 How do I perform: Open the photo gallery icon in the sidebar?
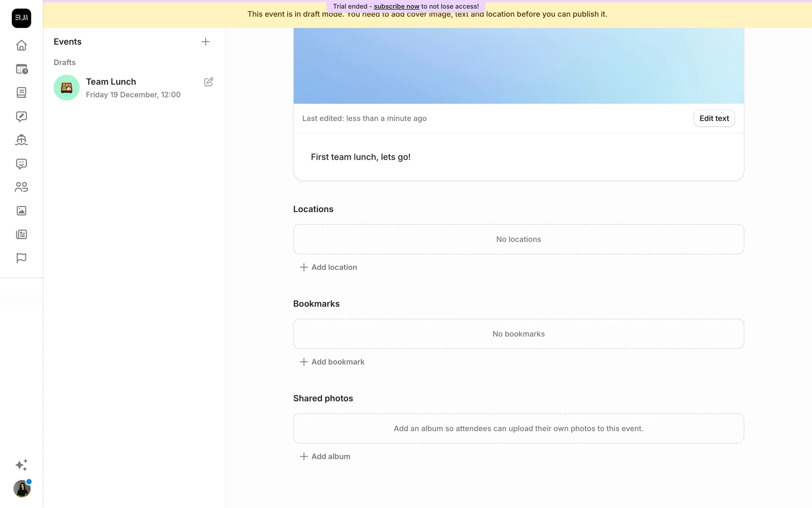tap(21, 211)
